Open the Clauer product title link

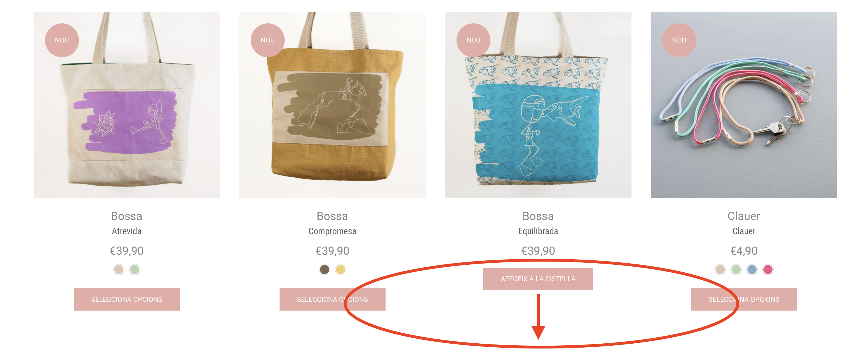click(x=744, y=216)
